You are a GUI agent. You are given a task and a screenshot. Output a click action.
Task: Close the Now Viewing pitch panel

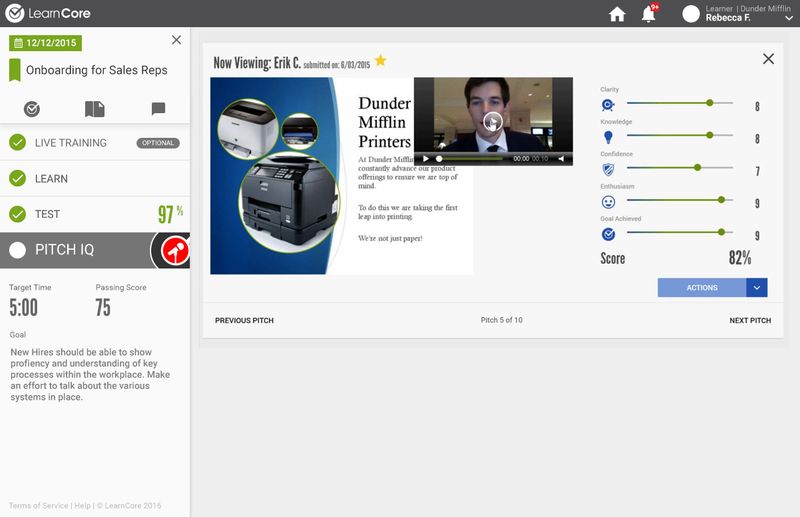click(x=768, y=59)
